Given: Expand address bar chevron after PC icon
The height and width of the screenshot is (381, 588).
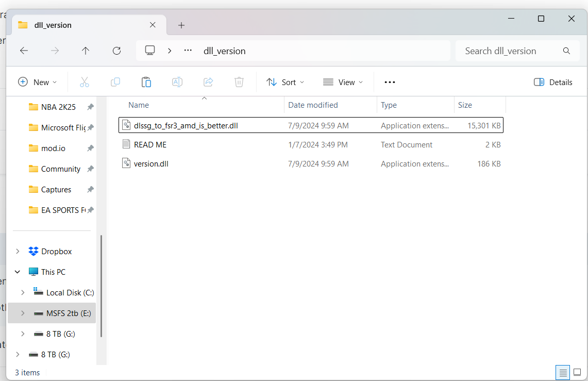Looking at the screenshot, I should (x=170, y=51).
